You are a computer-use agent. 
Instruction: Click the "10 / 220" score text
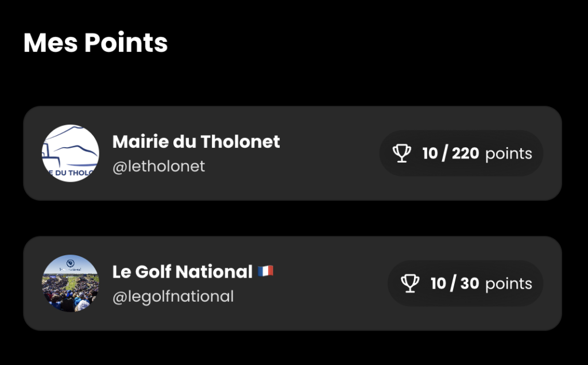[x=451, y=153]
